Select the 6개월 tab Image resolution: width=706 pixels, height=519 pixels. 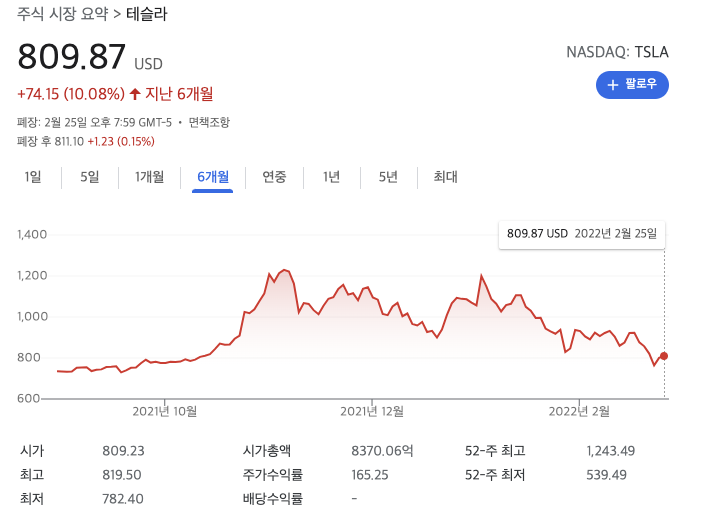pos(213,177)
